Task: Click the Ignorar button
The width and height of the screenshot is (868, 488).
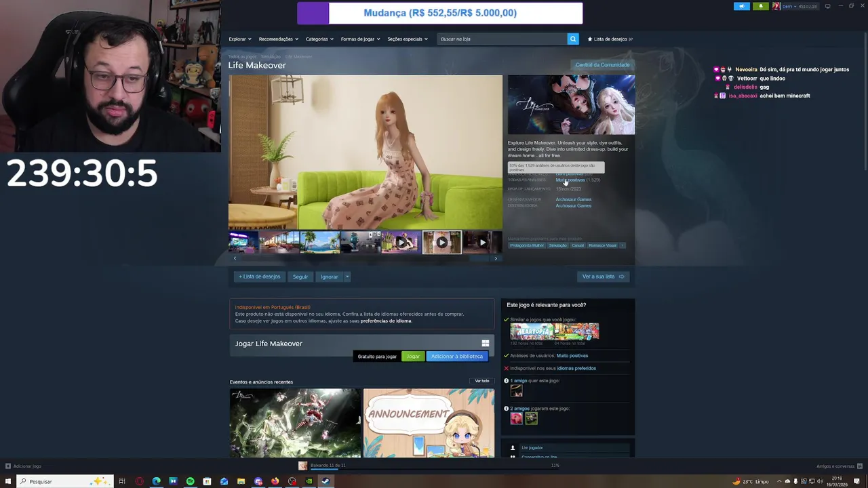Action: (329, 277)
